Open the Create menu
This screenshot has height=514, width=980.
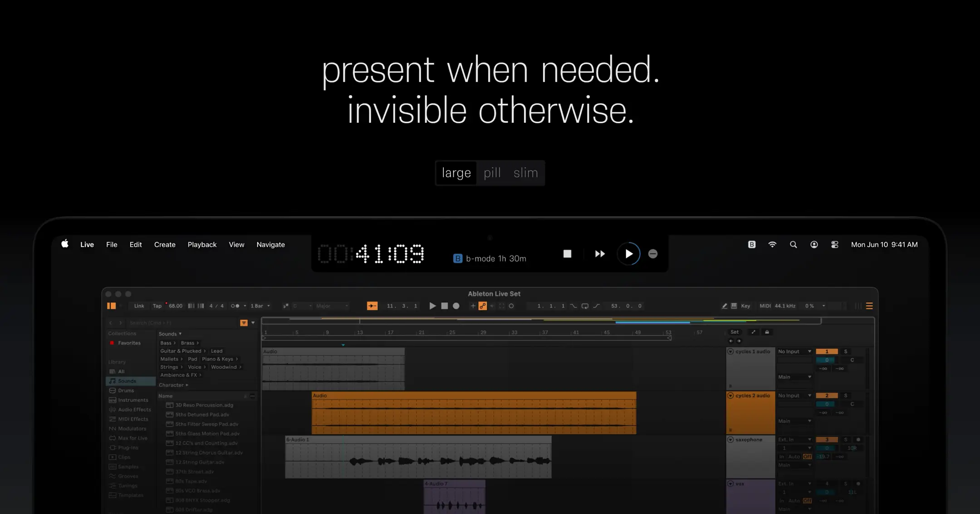165,244
